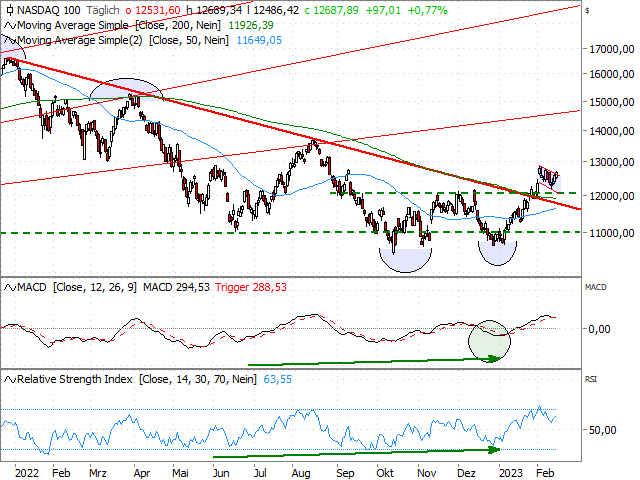The width and height of the screenshot is (640, 480).
Task: Click the RSI parameters [Close, 14, 30, 70, Nein]
Action: [198, 380]
